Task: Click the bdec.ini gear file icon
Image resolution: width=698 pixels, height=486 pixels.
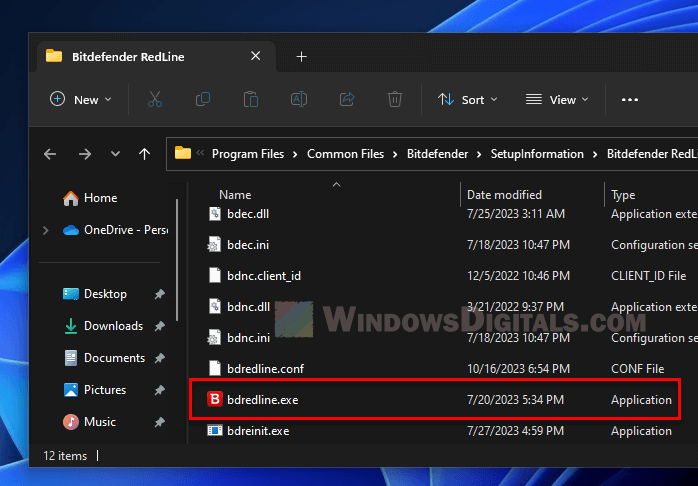Action: click(215, 245)
